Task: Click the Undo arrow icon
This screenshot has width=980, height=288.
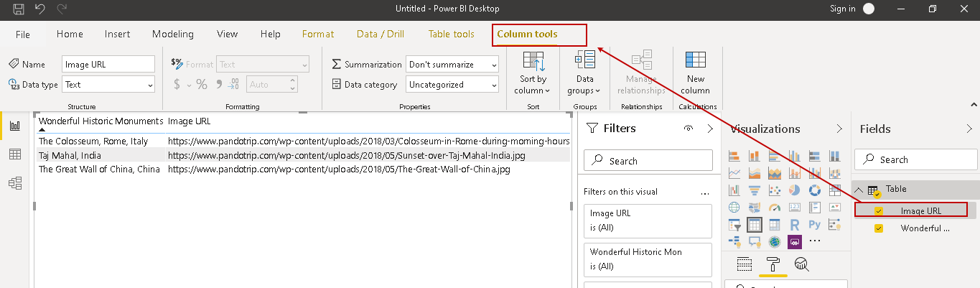Action: (41, 9)
